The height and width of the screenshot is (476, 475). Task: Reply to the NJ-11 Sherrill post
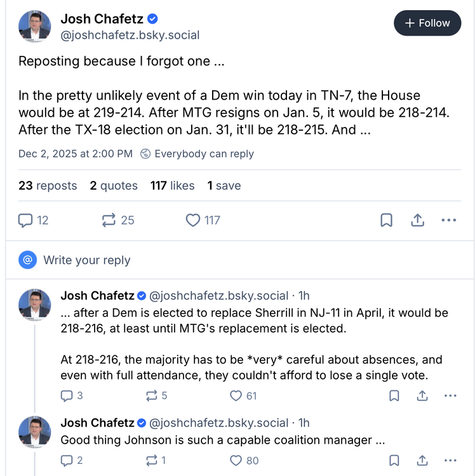click(x=67, y=396)
